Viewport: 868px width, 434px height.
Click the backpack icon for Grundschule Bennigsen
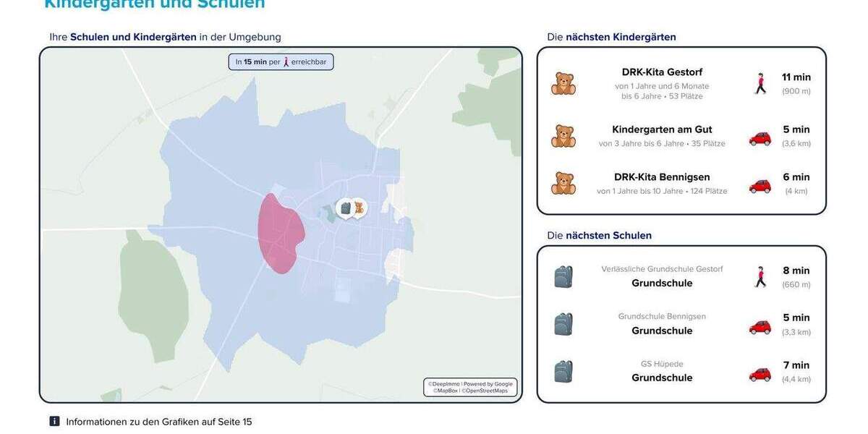coord(563,324)
